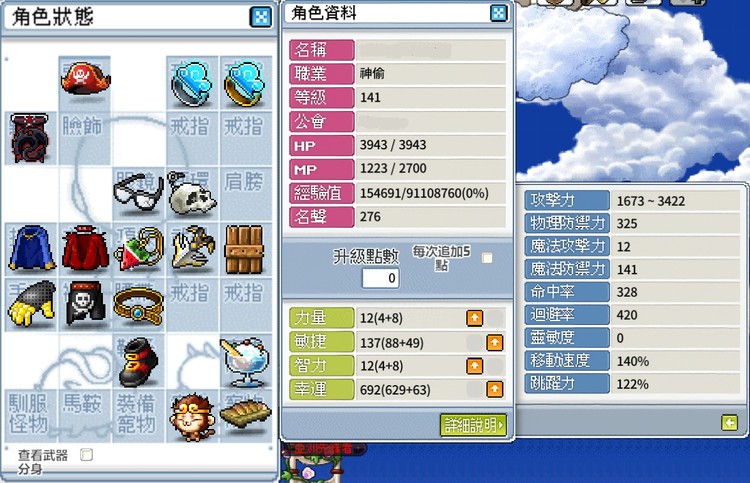The width and height of the screenshot is (750, 483).
Task: Select the blue cape equipment icon
Action: pyautogui.click(x=32, y=249)
